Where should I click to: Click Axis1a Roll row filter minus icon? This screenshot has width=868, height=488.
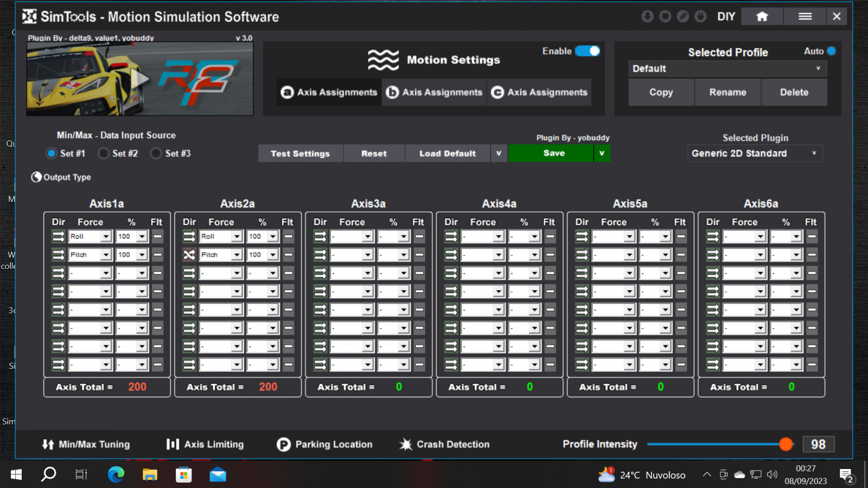(x=157, y=236)
